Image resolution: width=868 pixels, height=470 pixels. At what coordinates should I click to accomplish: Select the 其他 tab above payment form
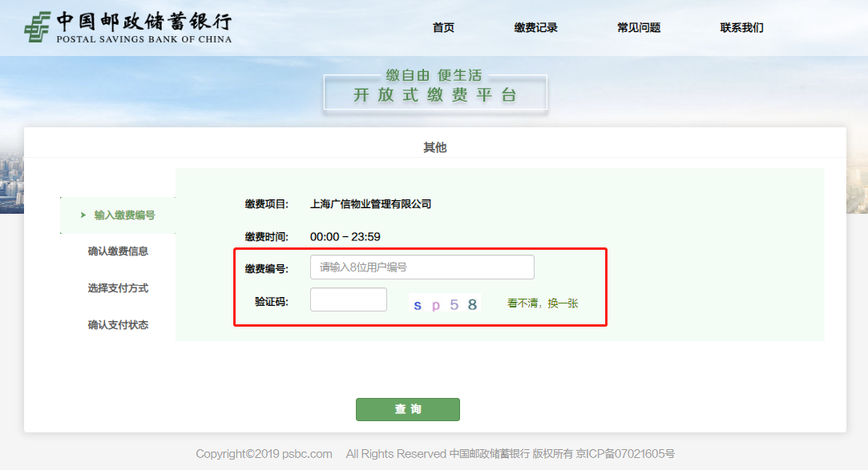point(434,147)
